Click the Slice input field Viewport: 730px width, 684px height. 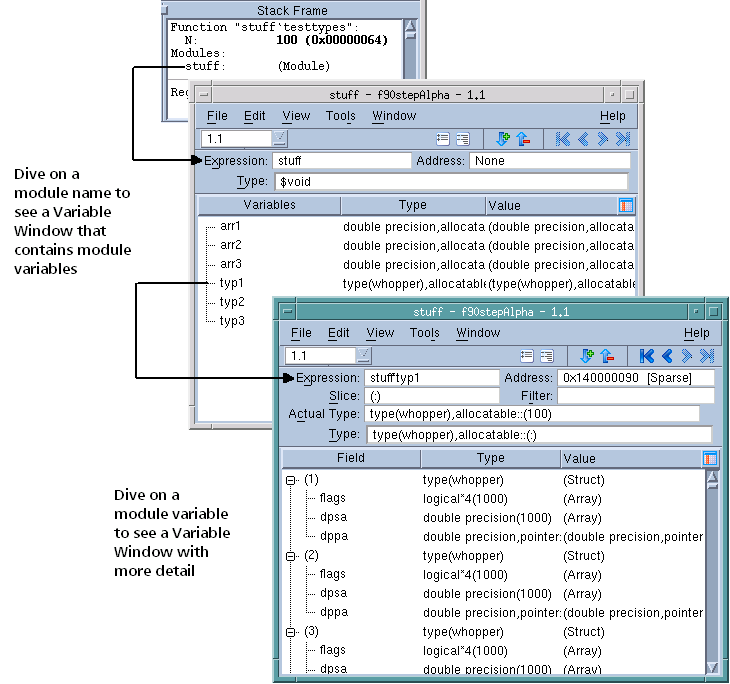coord(426,396)
